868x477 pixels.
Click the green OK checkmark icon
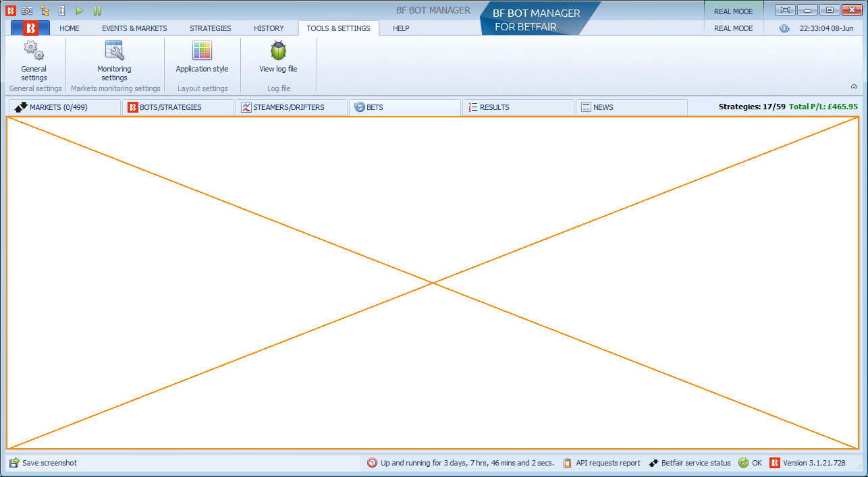click(x=743, y=463)
